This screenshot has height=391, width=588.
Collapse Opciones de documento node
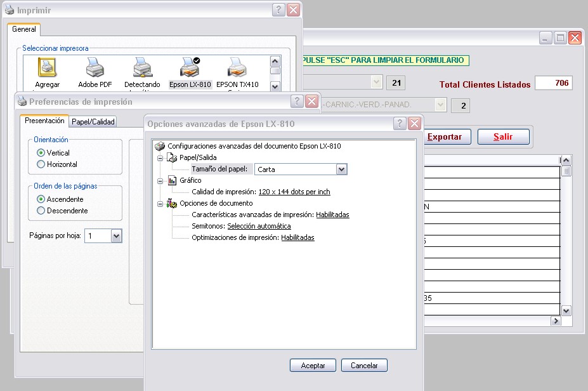(x=160, y=204)
